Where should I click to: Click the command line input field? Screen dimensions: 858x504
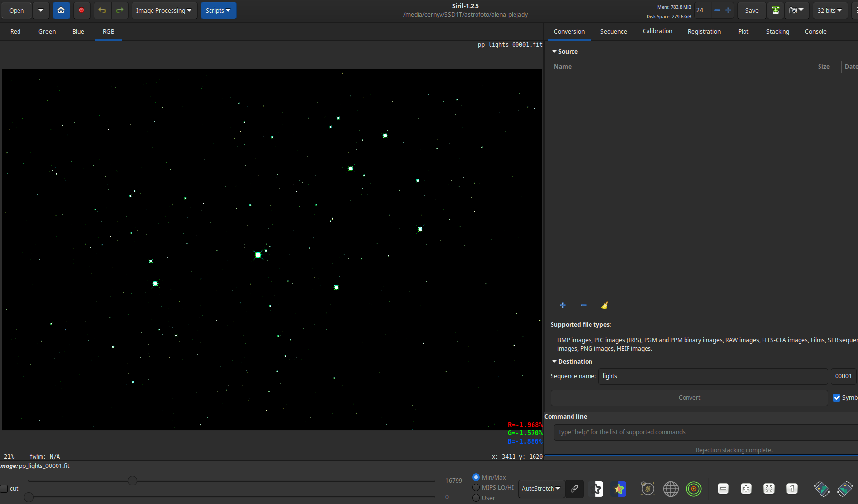click(x=705, y=432)
